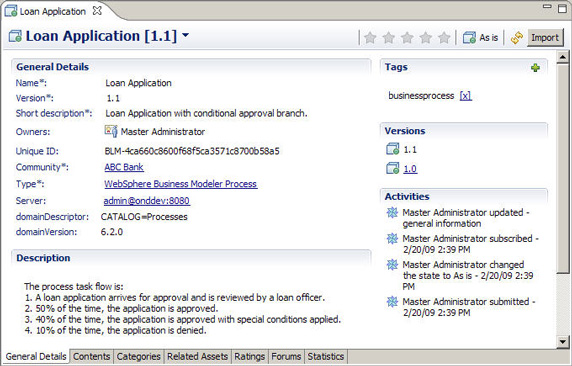Add a tag with green plus icon
Screen dimensions: 572x366
(535, 68)
